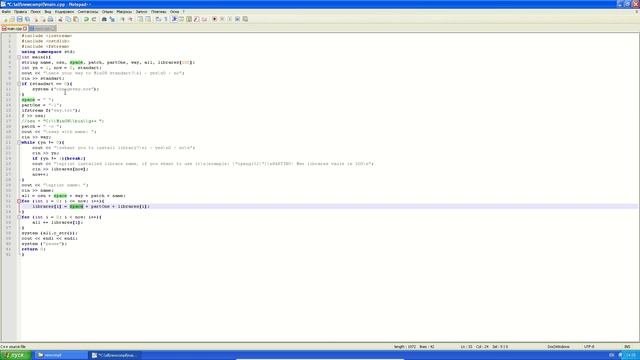640x360 pixels.
Task: Create a new file with the New toolbar icon
Action: pyautogui.click(x=6, y=19)
